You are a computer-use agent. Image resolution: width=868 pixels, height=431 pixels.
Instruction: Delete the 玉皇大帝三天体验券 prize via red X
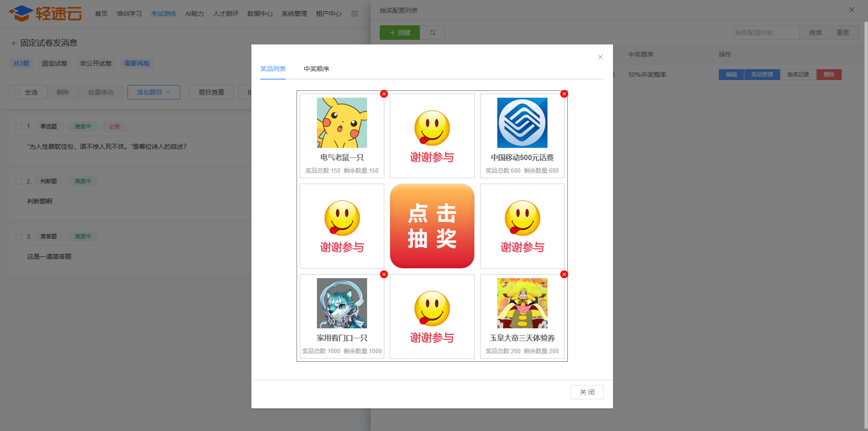564,274
